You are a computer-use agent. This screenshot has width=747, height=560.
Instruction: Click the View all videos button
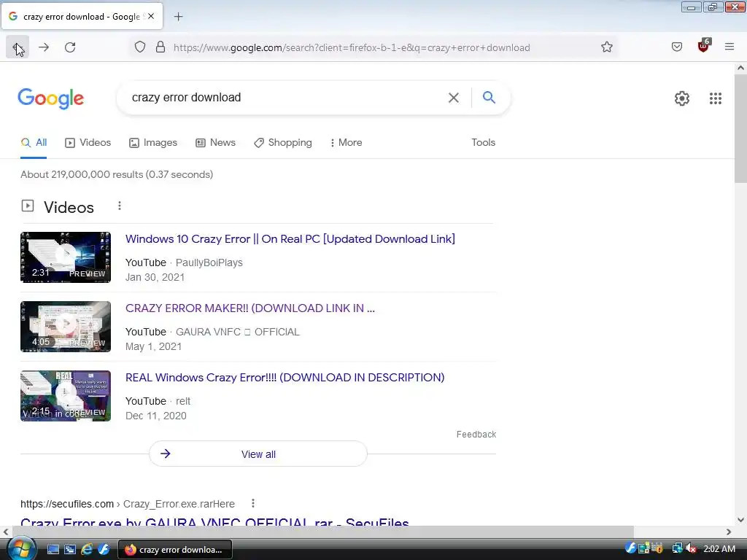[x=258, y=454]
